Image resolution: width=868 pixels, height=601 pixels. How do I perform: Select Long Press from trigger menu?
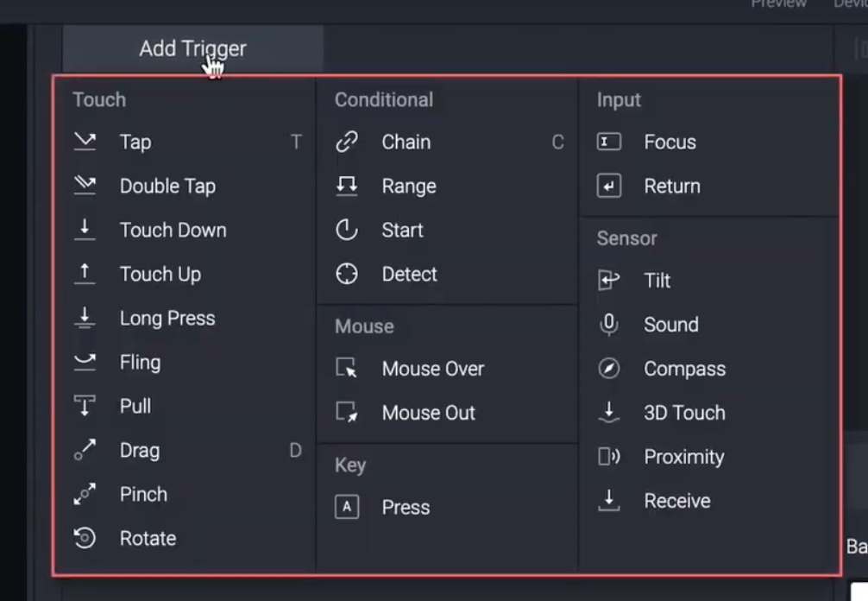(x=167, y=319)
